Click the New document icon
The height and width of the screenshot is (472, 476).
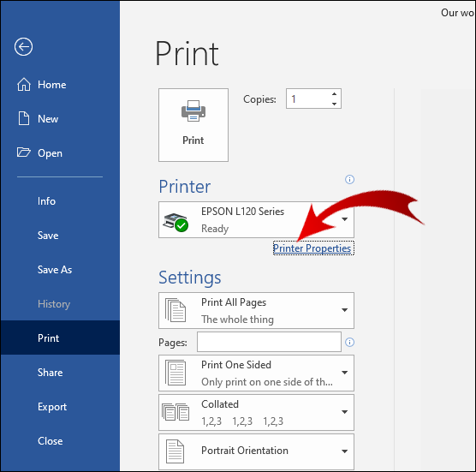click(24, 118)
